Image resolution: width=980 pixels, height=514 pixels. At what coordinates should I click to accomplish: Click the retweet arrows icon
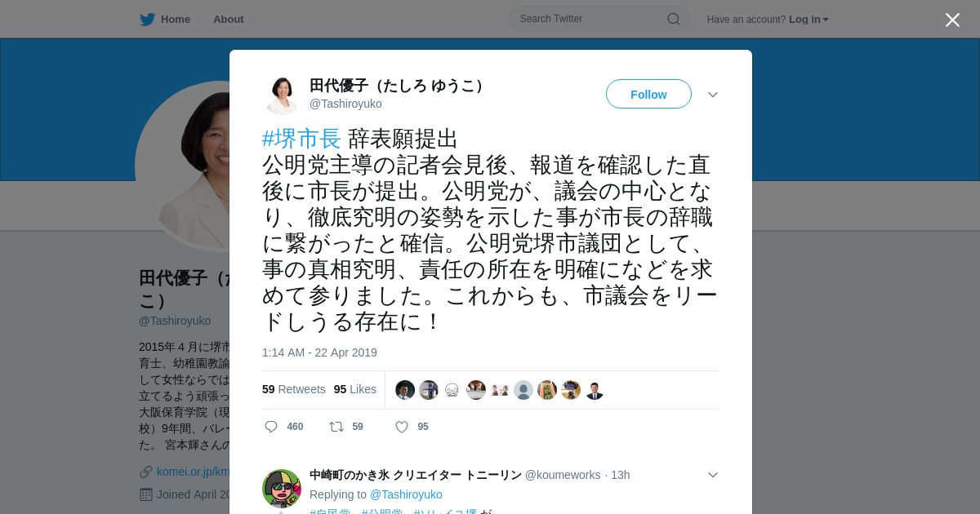pos(336,427)
